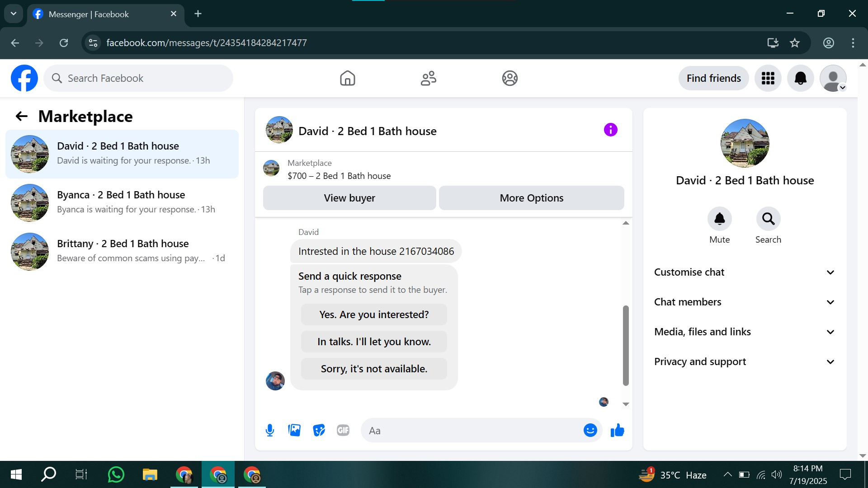This screenshot has height=488, width=868.
Task: Expand Chat members section
Action: click(x=744, y=302)
